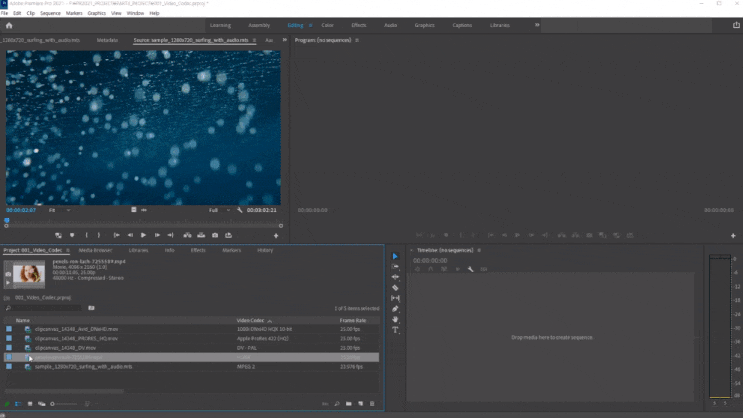Select the Type tool
Screen dimensions: 743x418
point(395,329)
